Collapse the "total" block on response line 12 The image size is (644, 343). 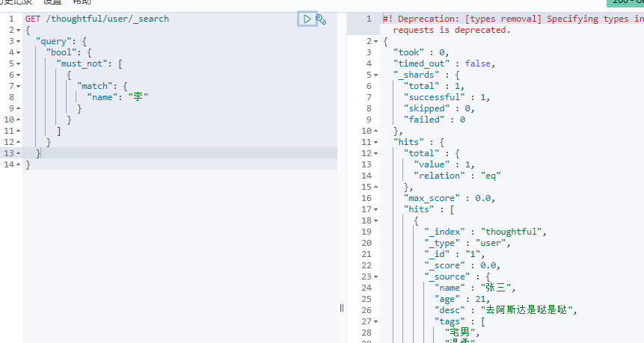375,153
